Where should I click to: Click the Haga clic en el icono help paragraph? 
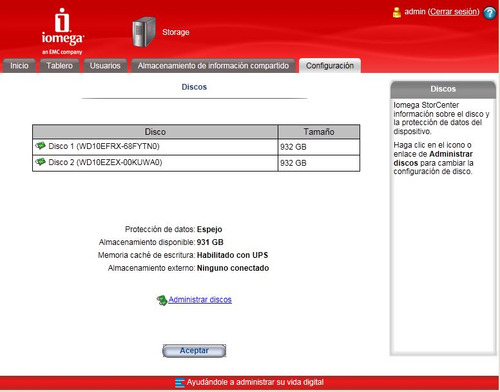coord(433,158)
